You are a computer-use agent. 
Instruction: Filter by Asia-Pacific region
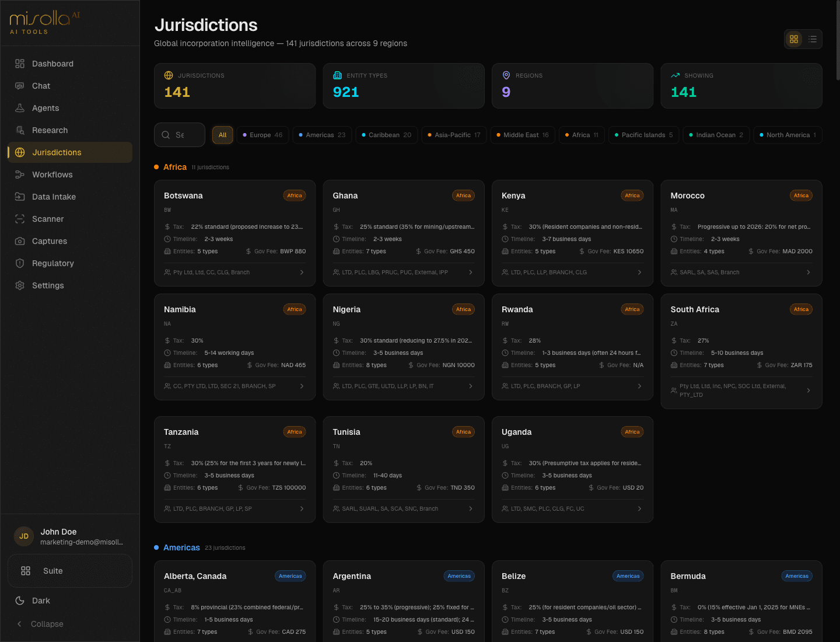tap(454, 135)
